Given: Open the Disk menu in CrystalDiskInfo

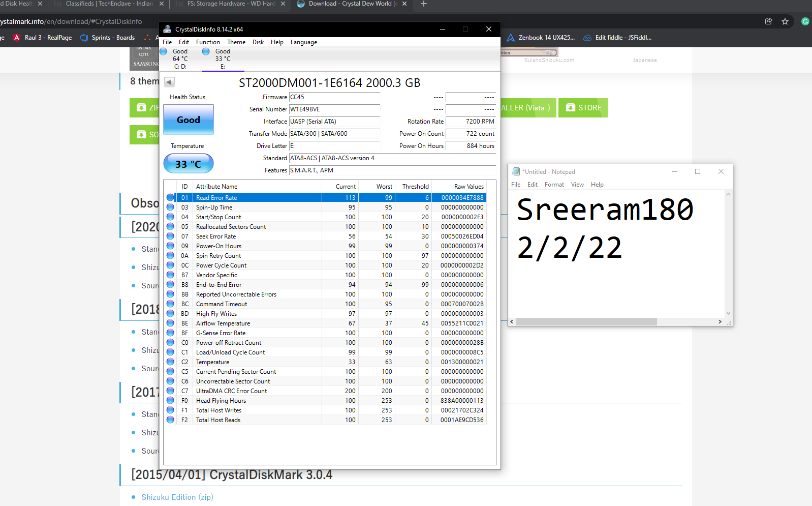Looking at the screenshot, I should pyautogui.click(x=258, y=42).
